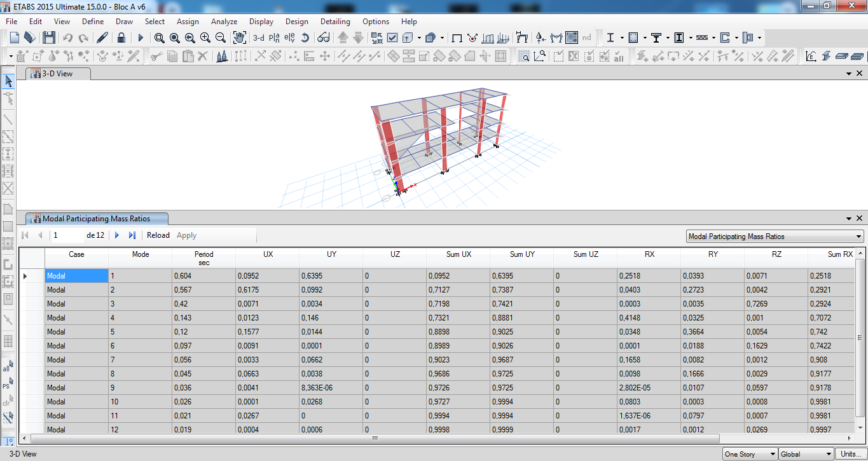This screenshot has width=868, height=461.
Task: Click the Save model floppy icon
Action: [49, 38]
